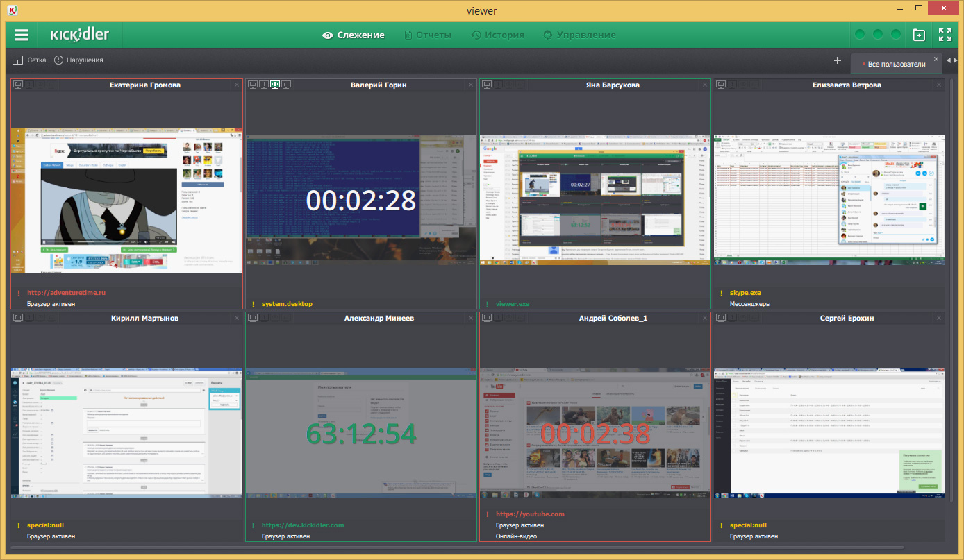Click the Kickidler logo
This screenshot has width=964, height=560.
[80, 35]
